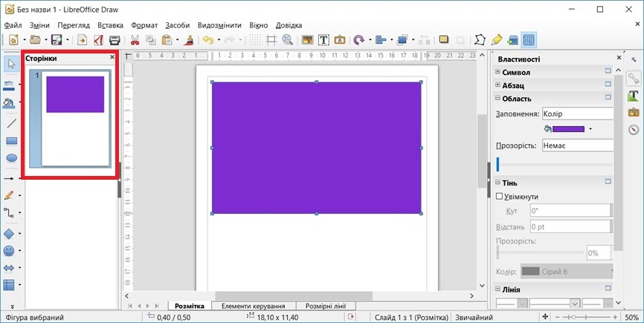Switch to the Розмірні лінії tab
644x323 pixels.
(325, 306)
